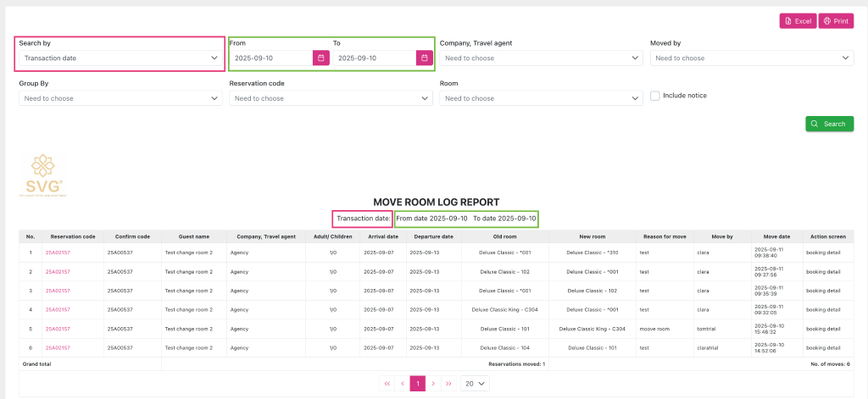Expand the Moved by dropdown
This screenshot has height=399, width=868.
751,58
